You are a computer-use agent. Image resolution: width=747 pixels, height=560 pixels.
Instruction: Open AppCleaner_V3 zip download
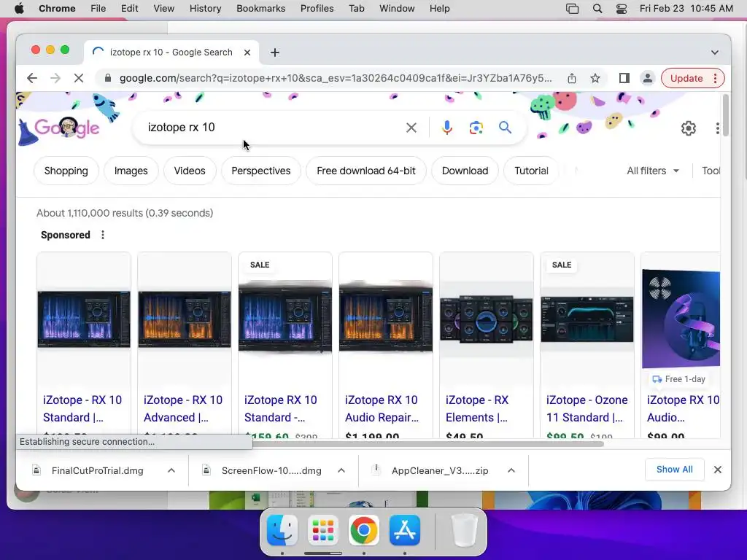(440, 470)
